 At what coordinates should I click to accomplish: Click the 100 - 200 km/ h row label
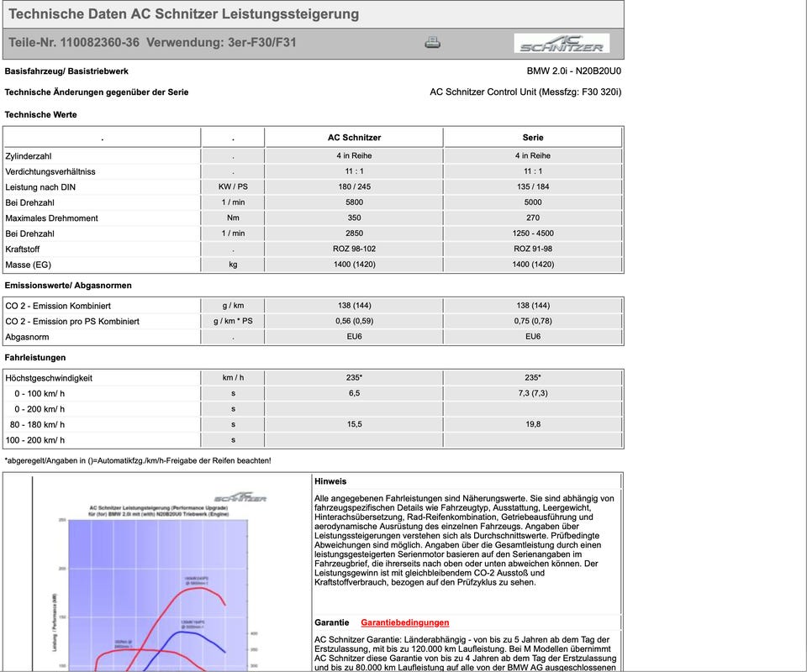tap(35, 440)
